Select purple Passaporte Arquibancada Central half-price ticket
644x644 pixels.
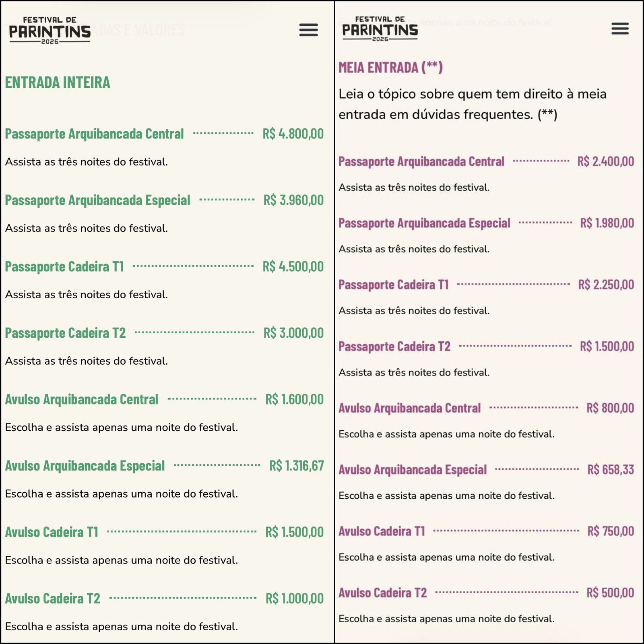click(x=421, y=161)
